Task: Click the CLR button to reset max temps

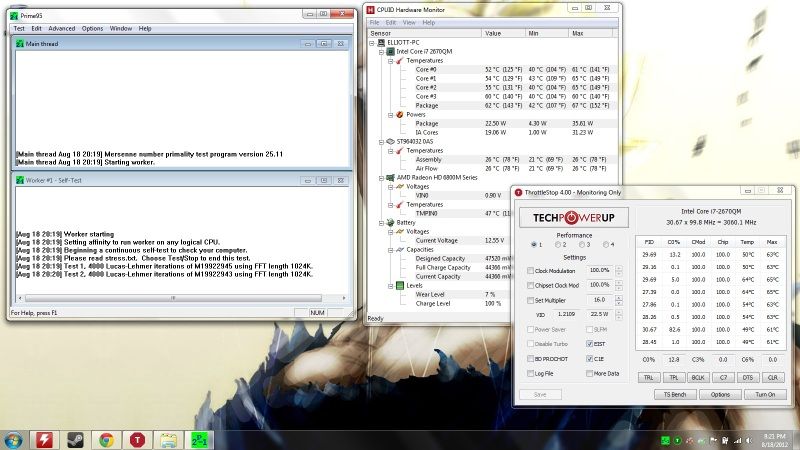Action: point(772,378)
